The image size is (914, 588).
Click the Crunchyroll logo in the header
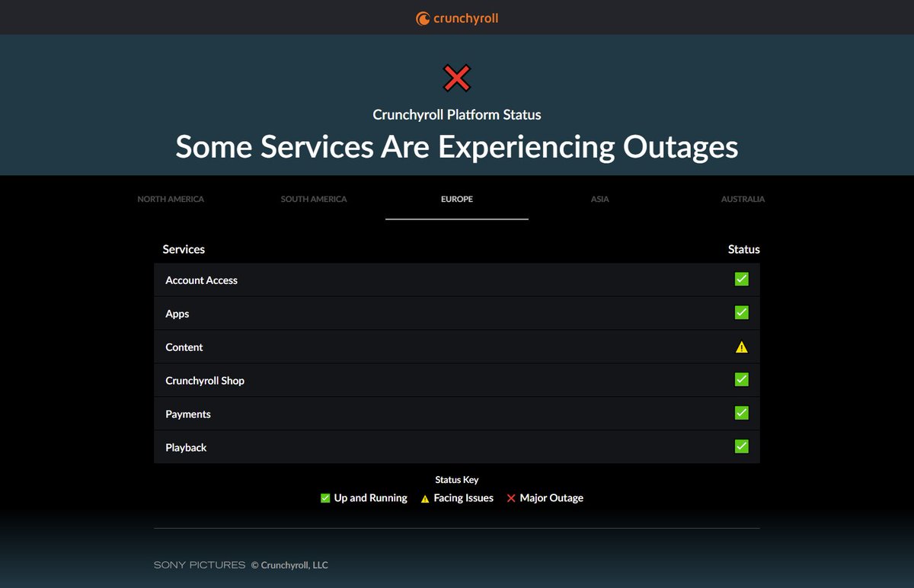point(457,18)
